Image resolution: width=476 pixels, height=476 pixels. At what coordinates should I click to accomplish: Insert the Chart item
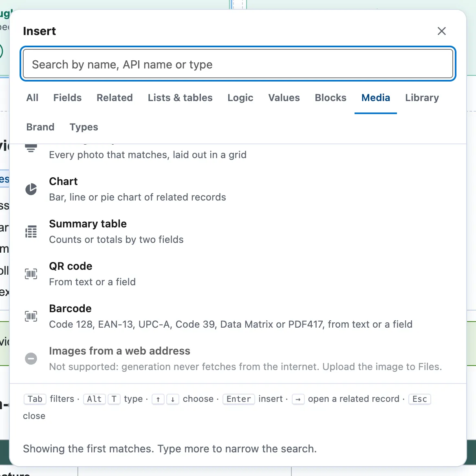point(238,189)
